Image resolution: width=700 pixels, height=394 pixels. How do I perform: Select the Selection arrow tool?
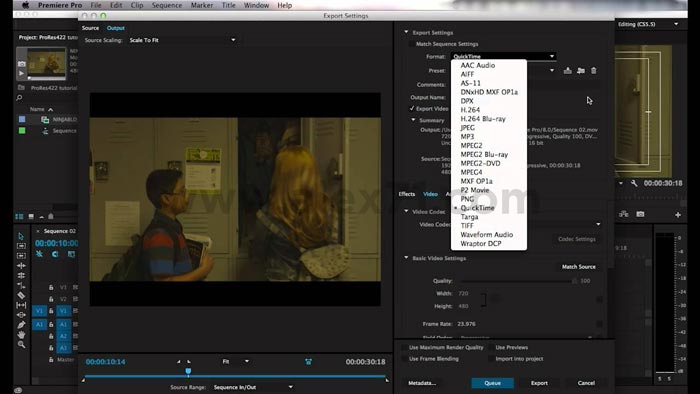pos(21,236)
